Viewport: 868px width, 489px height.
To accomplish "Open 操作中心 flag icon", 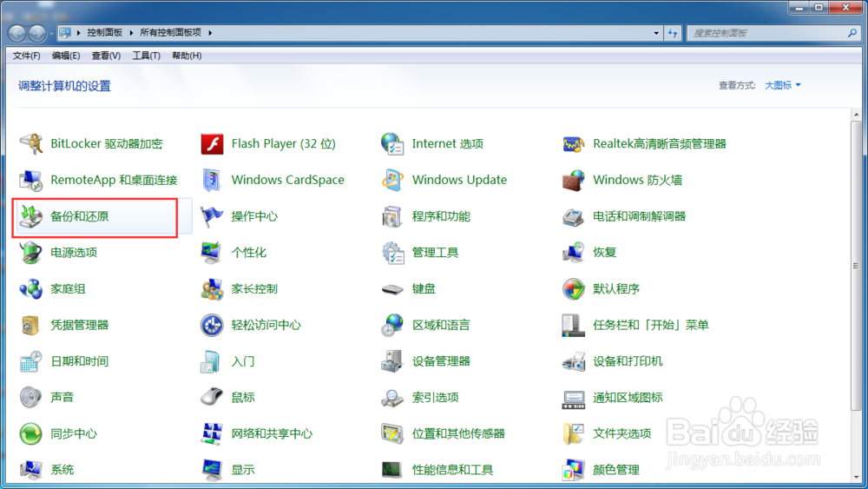I will click(x=212, y=216).
